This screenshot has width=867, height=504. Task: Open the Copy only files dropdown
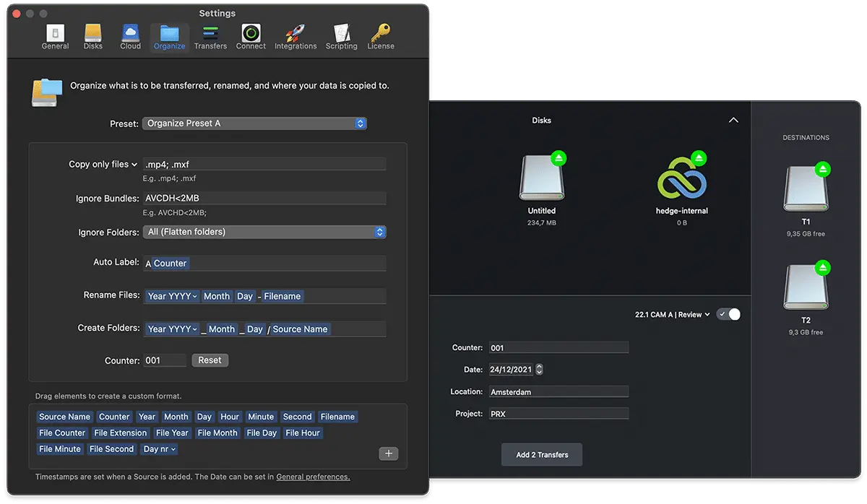tap(103, 165)
